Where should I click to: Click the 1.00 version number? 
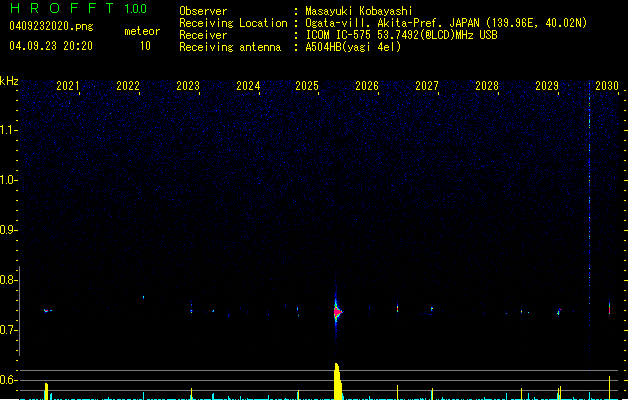pyautogui.click(x=135, y=8)
